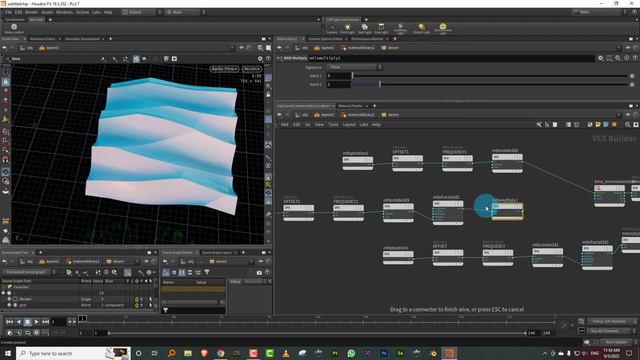Open the help icon in parameter pane

coord(635,58)
